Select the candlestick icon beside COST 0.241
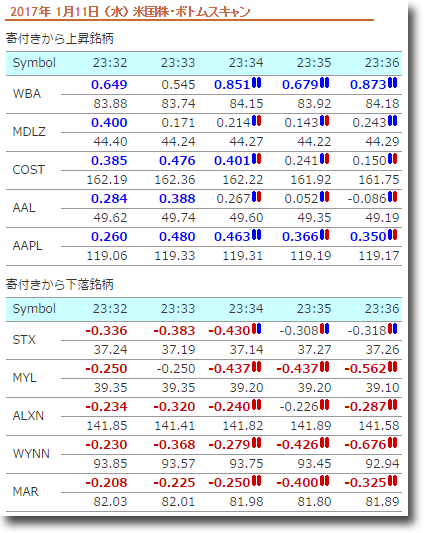 (x=324, y=159)
